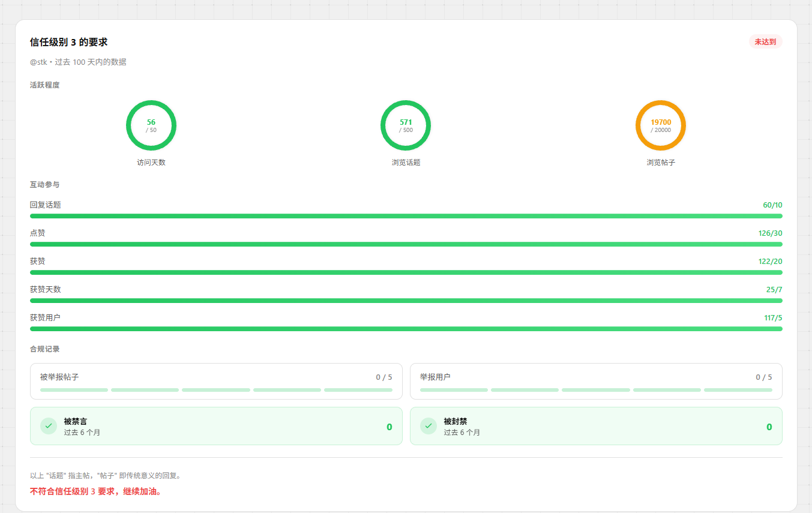Click the 举报用户 segmented bar
This screenshot has width=812, height=513.
tap(596, 390)
